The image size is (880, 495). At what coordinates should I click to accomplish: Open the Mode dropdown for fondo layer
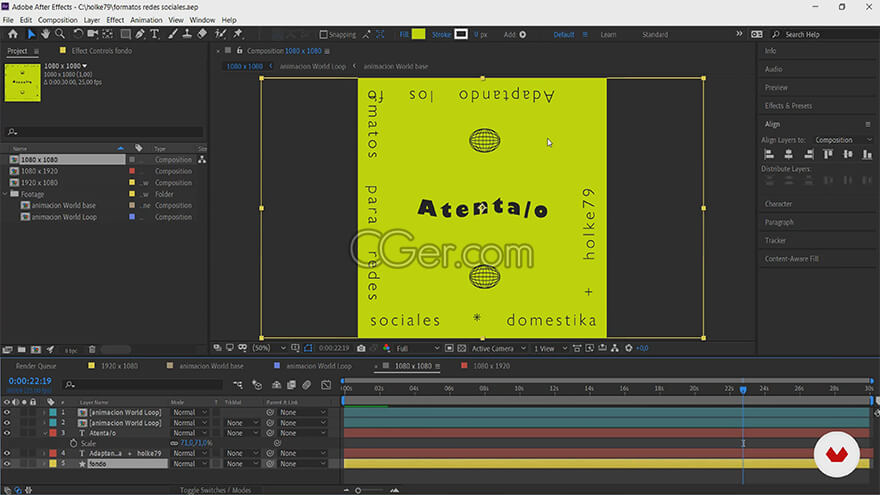click(190, 464)
